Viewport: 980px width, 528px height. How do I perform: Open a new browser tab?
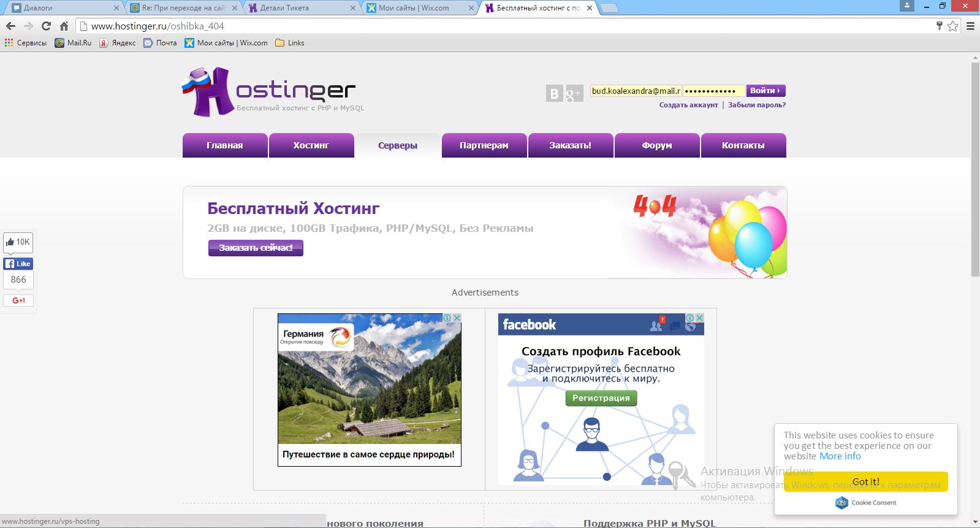tap(609, 8)
